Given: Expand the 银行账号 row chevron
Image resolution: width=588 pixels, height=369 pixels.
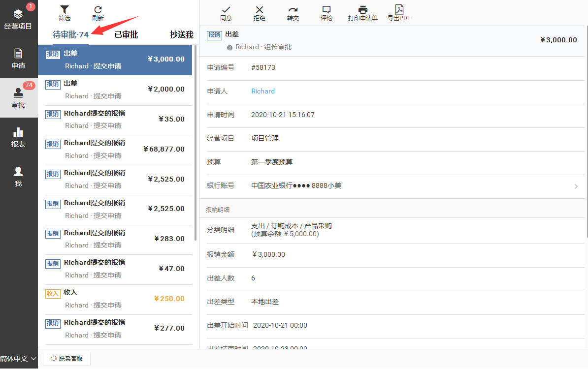Looking at the screenshot, I should pos(576,186).
